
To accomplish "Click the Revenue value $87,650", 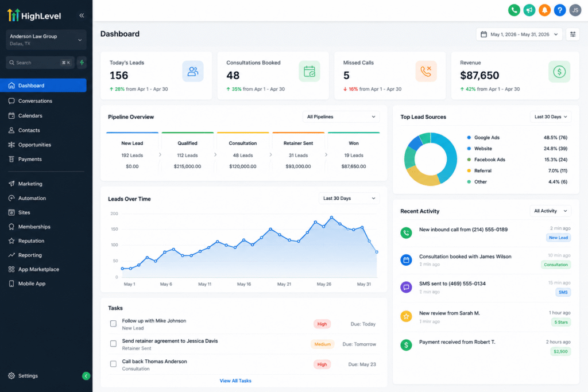I will [x=479, y=75].
